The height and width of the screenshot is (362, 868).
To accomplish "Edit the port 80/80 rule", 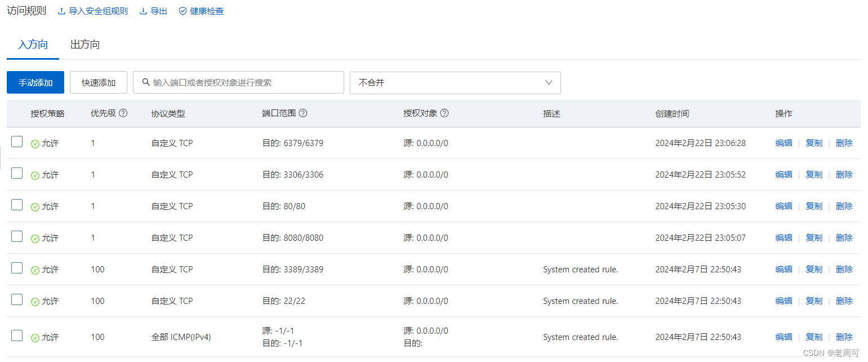I will 784,206.
